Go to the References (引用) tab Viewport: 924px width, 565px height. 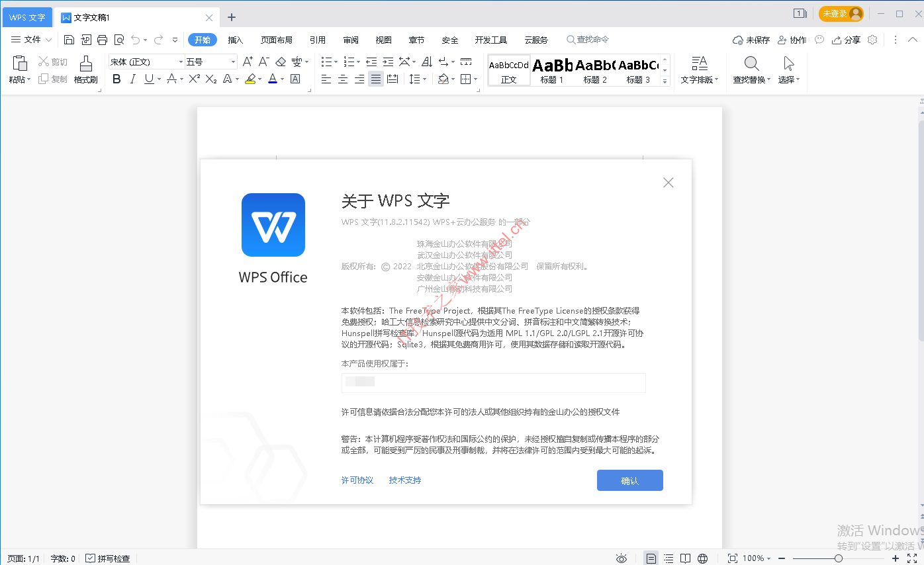[x=318, y=40]
